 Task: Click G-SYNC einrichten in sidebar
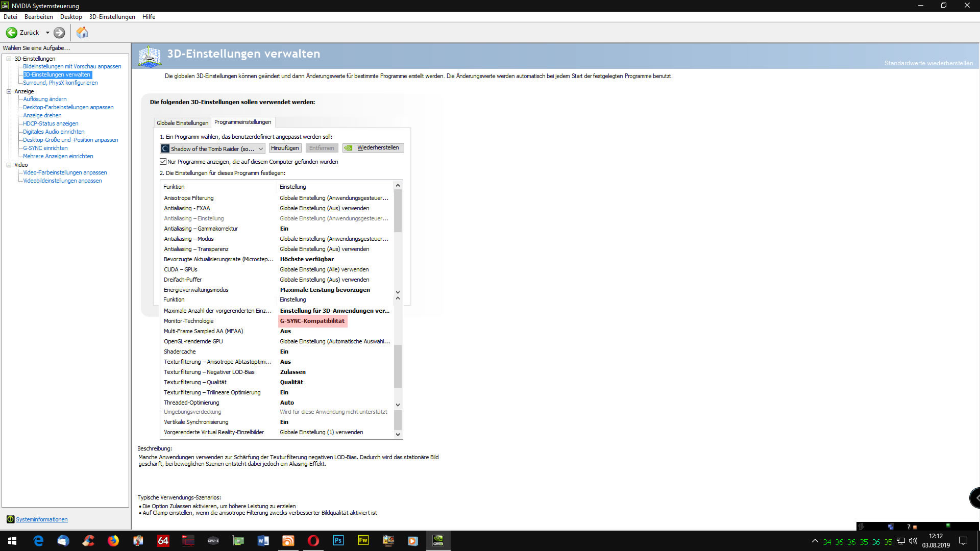(45, 148)
